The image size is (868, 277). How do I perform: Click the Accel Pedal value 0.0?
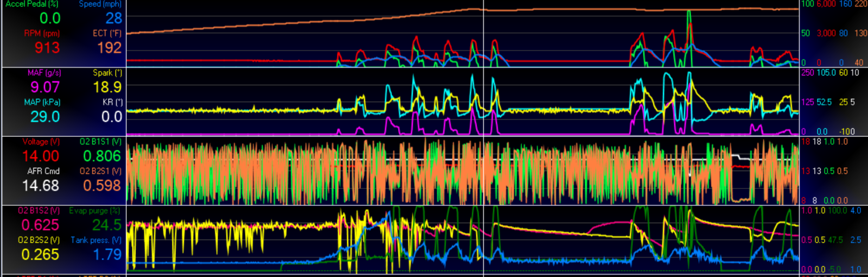tap(50, 18)
